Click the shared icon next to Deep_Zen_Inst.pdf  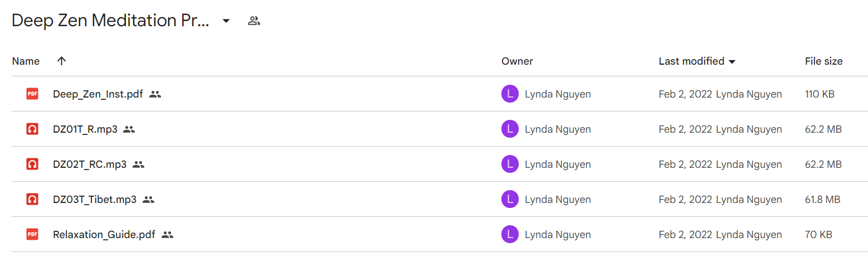[155, 94]
